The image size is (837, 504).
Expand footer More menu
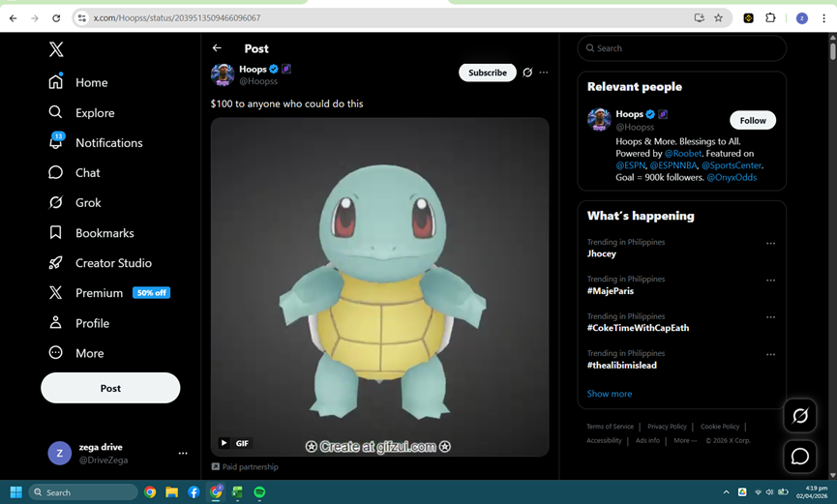pyautogui.click(x=685, y=440)
